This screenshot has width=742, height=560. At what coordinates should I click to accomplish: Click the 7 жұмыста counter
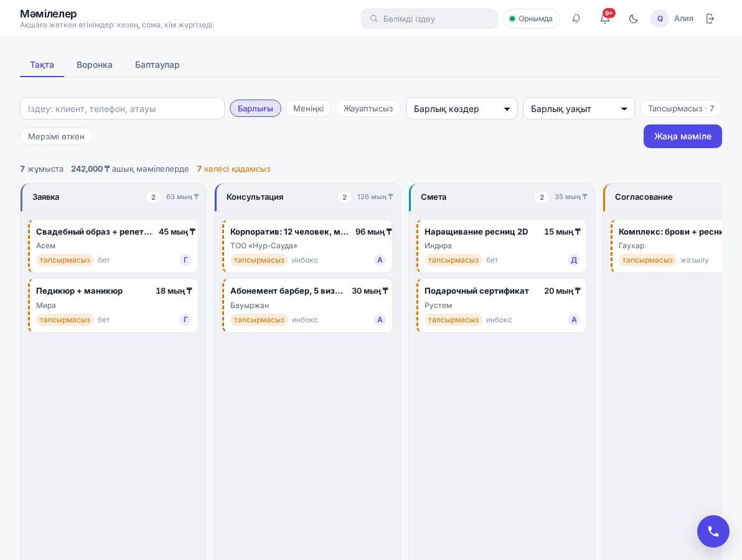(x=42, y=169)
